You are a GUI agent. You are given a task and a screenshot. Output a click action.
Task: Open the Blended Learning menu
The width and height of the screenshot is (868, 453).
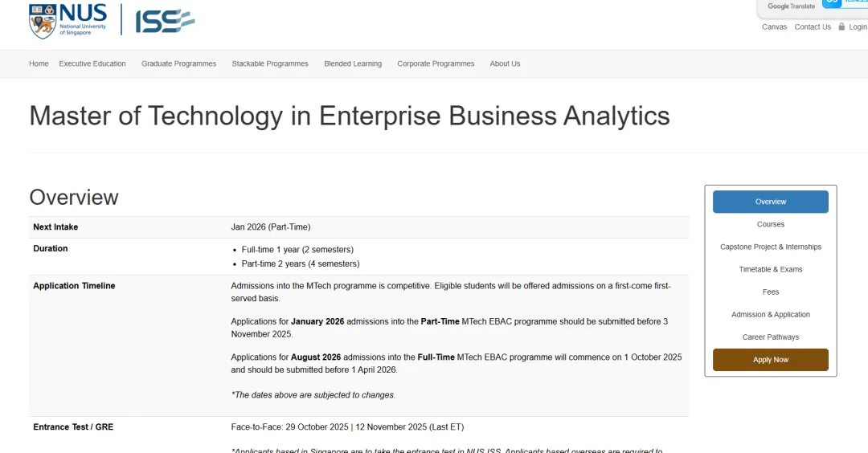pyautogui.click(x=353, y=63)
